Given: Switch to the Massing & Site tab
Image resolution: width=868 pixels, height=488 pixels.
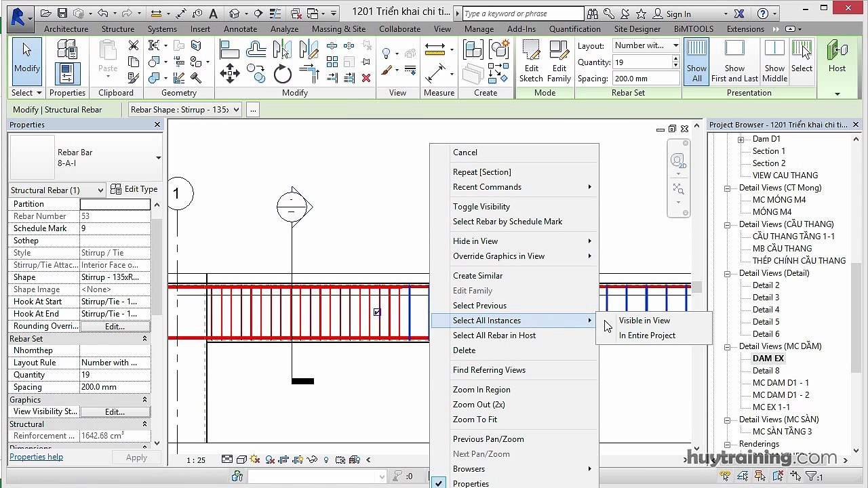Looking at the screenshot, I should coord(338,29).
